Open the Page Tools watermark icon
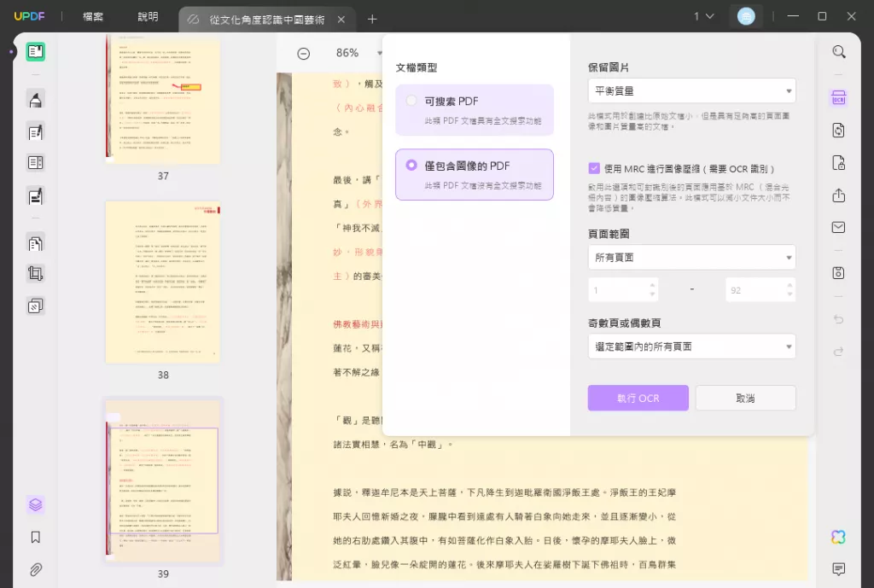Screen dimensions: 874x588 [x=36, y=306]
